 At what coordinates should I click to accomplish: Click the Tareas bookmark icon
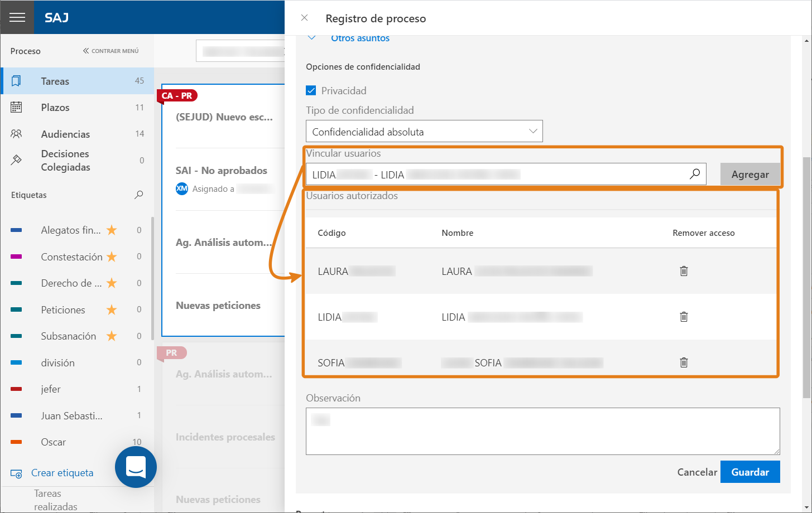pyautogui.click(x=16, y=81)
